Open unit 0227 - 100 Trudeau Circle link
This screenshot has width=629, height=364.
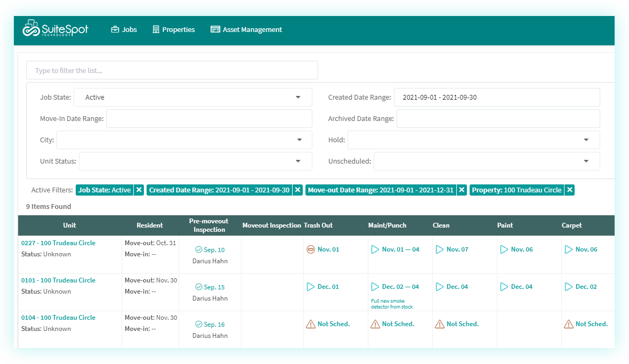(x=58, y=243)
